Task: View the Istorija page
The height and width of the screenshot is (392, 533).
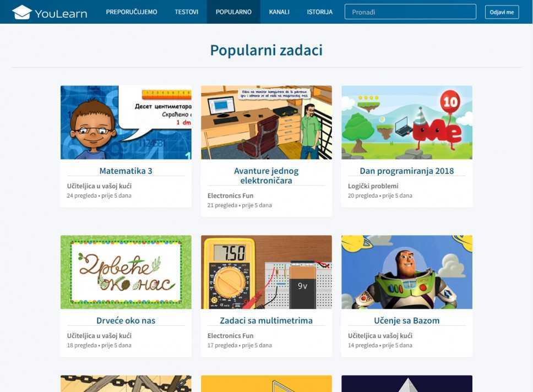Action: [x=319, y=12]
